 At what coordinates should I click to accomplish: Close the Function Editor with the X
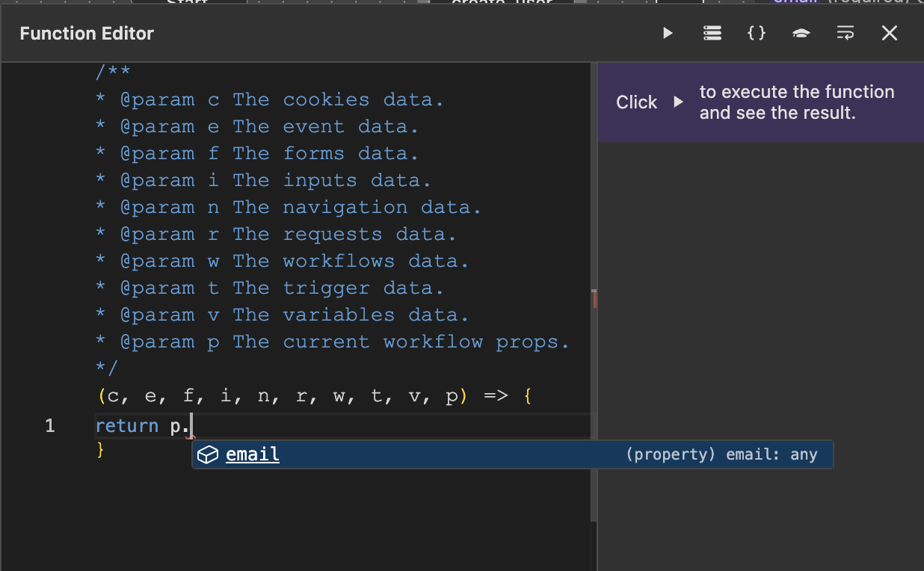pos(889,33)
